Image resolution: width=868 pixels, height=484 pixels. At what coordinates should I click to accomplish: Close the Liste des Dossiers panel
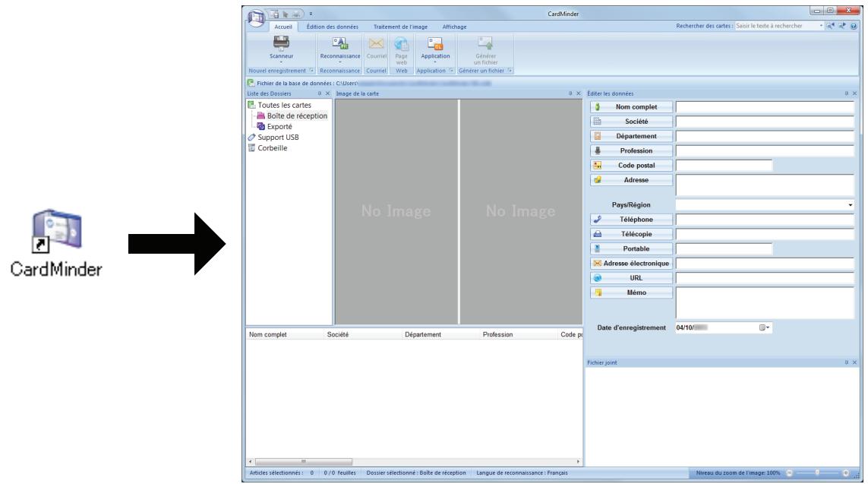point(327,93)
